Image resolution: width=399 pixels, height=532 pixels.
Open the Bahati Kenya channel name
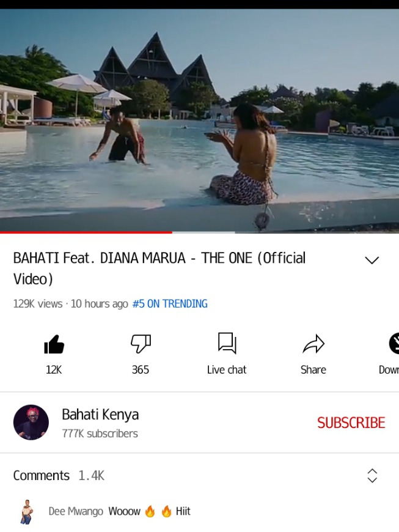pos(100,415)
